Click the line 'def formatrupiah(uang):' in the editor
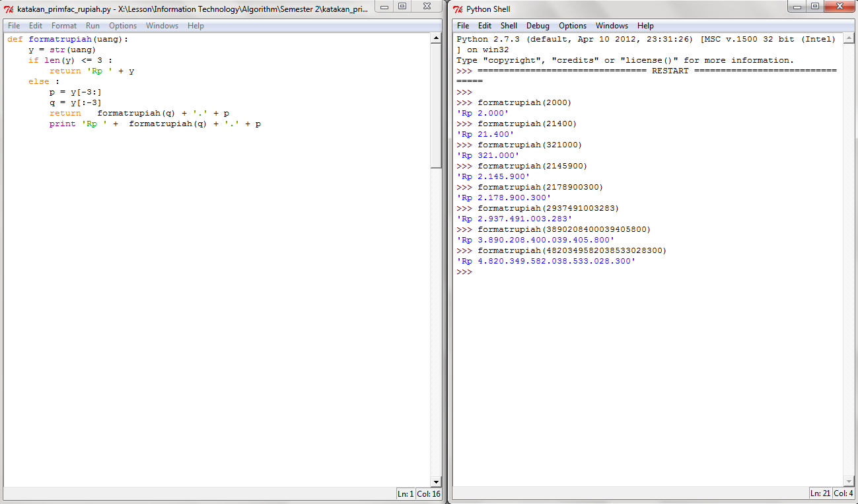Image resolution: width=858 pixels, height=504 pixels. [68, 39]
